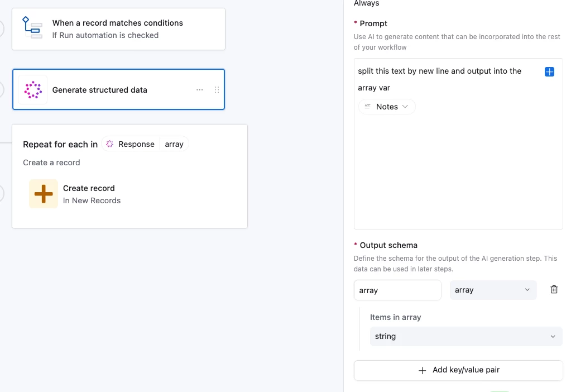This screenshot has width=571, height=392.
Task: Click the AI icon in Response token
Action: (x=110, y=144)
